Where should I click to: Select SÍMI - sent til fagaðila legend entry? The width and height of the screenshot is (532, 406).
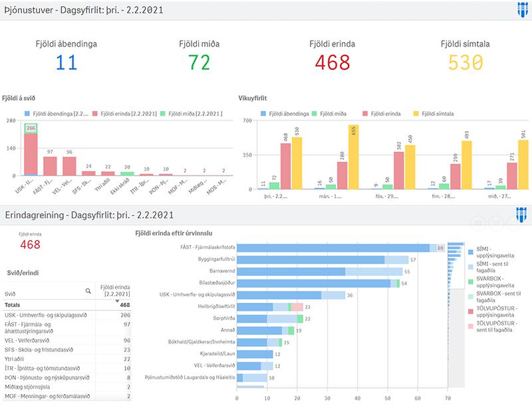tap(489, 267)
